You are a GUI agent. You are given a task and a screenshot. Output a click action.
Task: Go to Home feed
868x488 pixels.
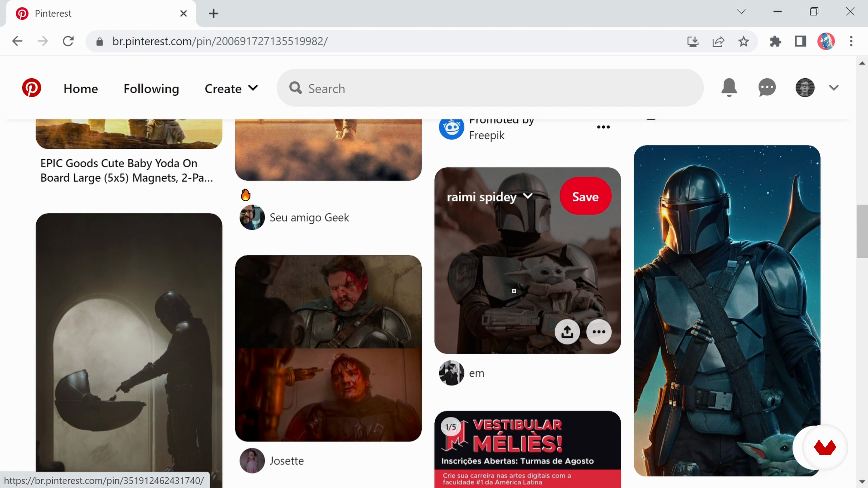pos(80,89)
